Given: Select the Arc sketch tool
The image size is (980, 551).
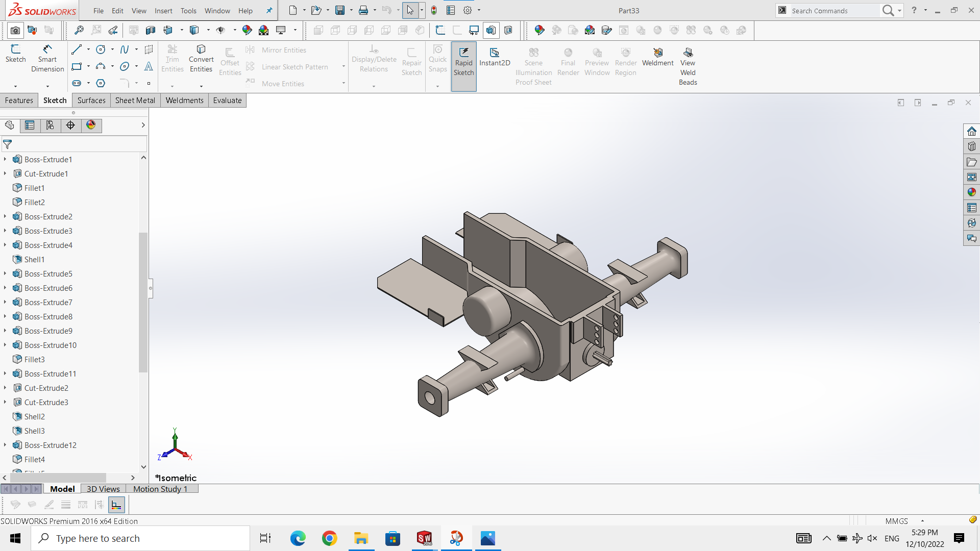Looking at the screenshot, I should [x=101, y=66].
